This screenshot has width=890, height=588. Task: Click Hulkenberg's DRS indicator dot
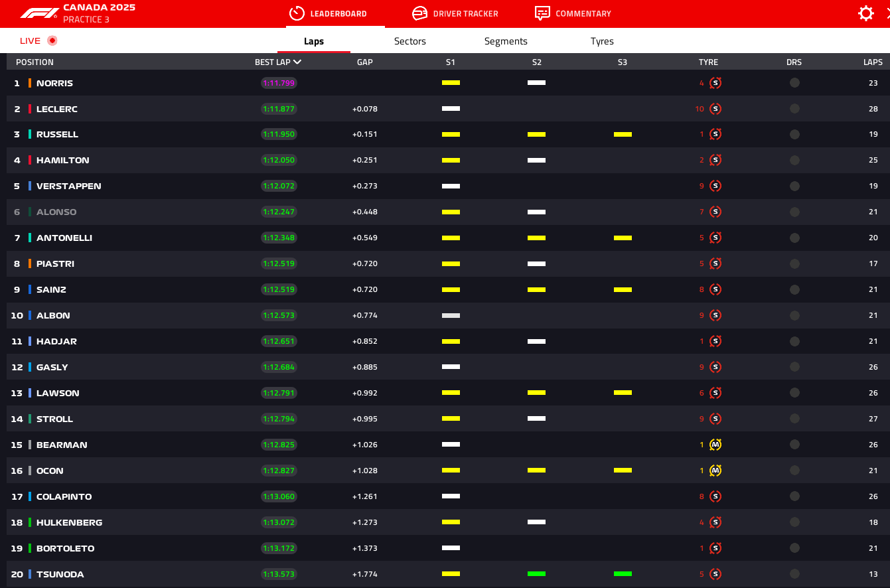794,522
